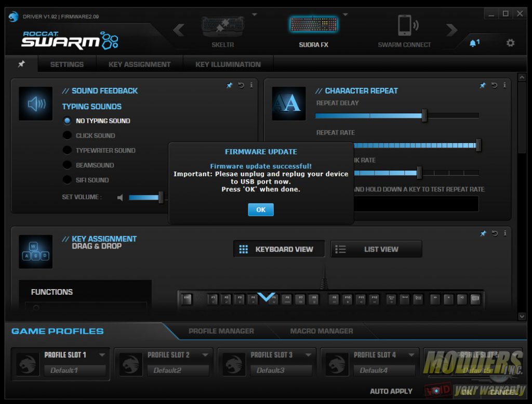This screenshot has height=404, width=532.
Task: Click the ESC key on keyboard view
Action: (x=187, y=299)
